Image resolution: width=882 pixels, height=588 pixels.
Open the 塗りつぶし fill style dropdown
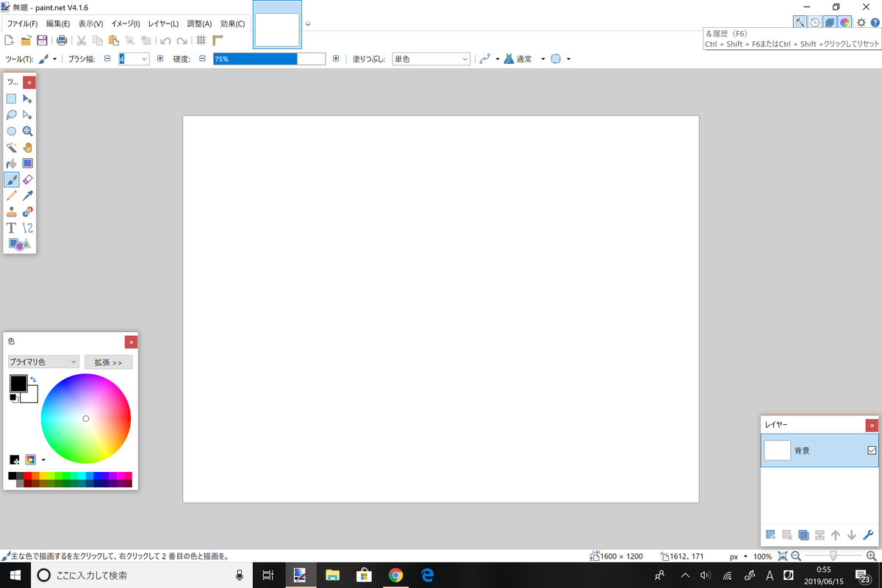(x=431, y=59)
